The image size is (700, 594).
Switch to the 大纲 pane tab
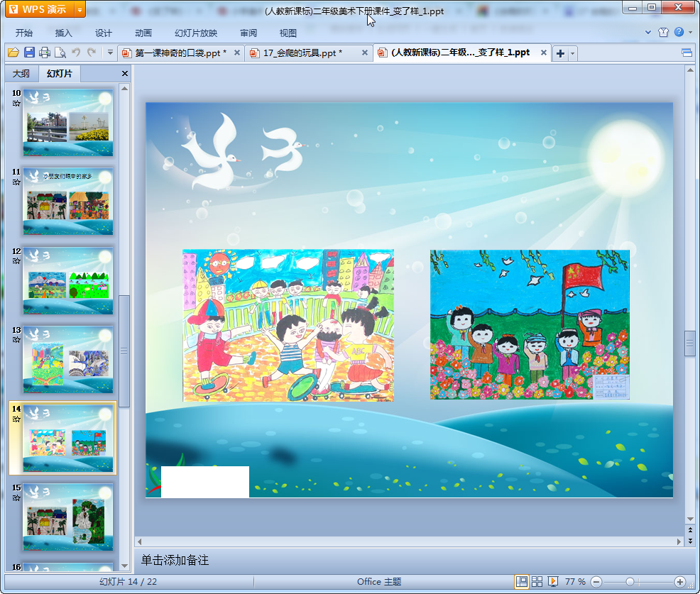click(21, 74)
